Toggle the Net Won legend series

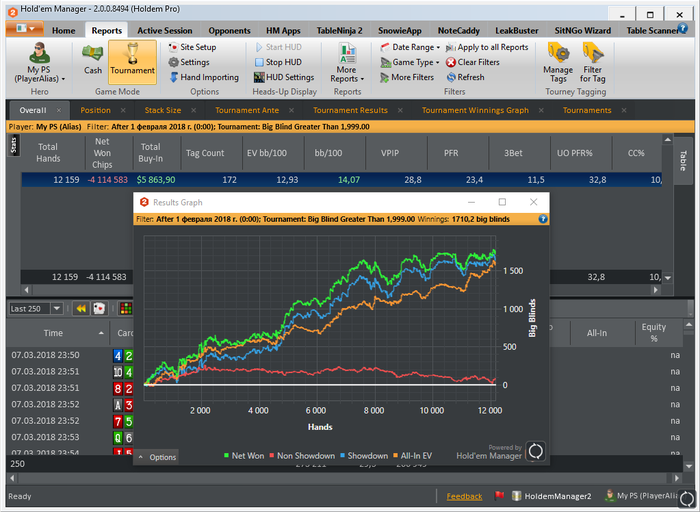pyautogui.click(x=244, y=456)
